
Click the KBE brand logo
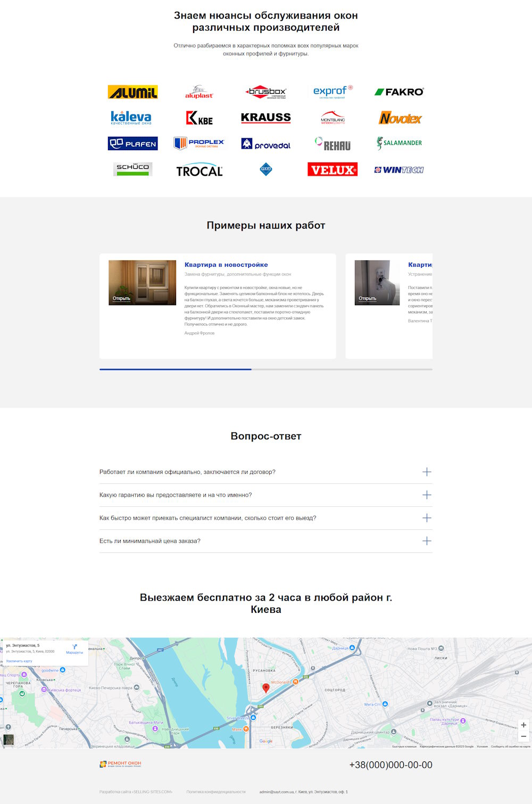pos(199,118)
